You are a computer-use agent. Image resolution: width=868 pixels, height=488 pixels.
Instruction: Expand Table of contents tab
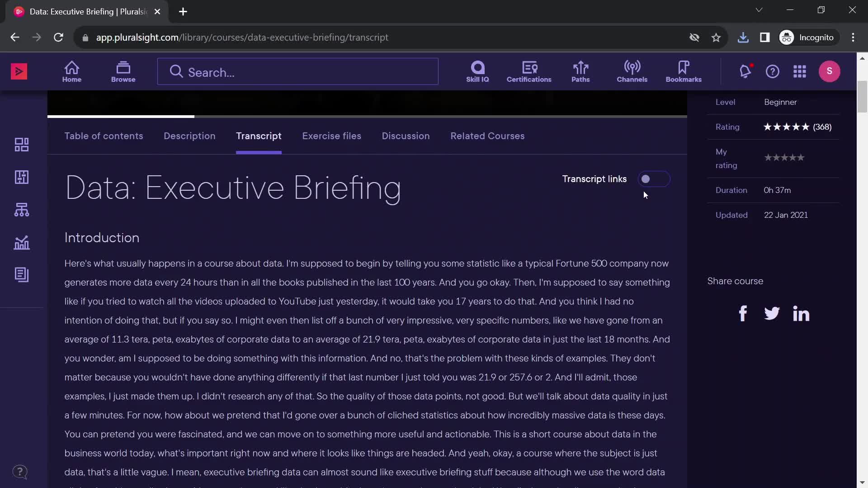(104, 136)
